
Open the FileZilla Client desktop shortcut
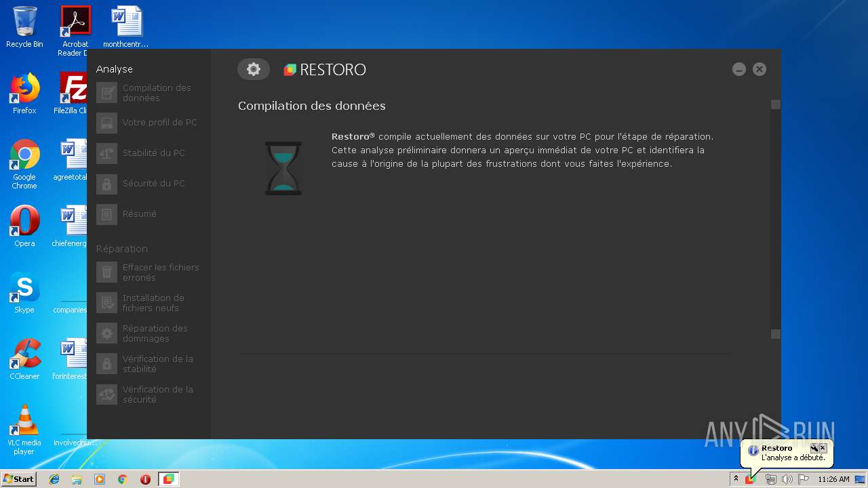pyautogui.click(x=73, y=94)
